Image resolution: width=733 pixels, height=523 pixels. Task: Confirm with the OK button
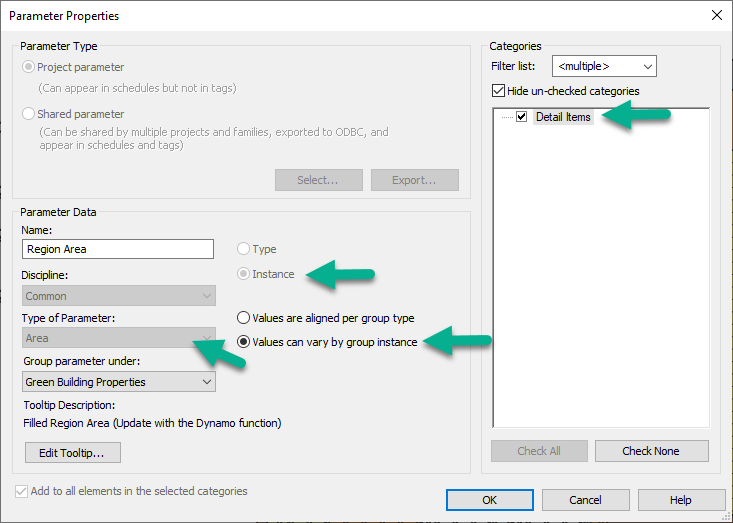tap(489, 500)
